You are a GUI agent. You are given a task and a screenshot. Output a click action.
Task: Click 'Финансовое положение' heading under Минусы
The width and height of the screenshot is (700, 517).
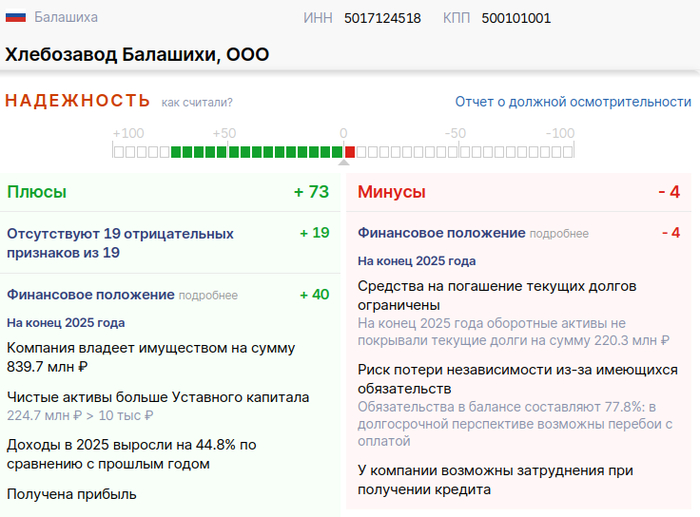[442, 233]
